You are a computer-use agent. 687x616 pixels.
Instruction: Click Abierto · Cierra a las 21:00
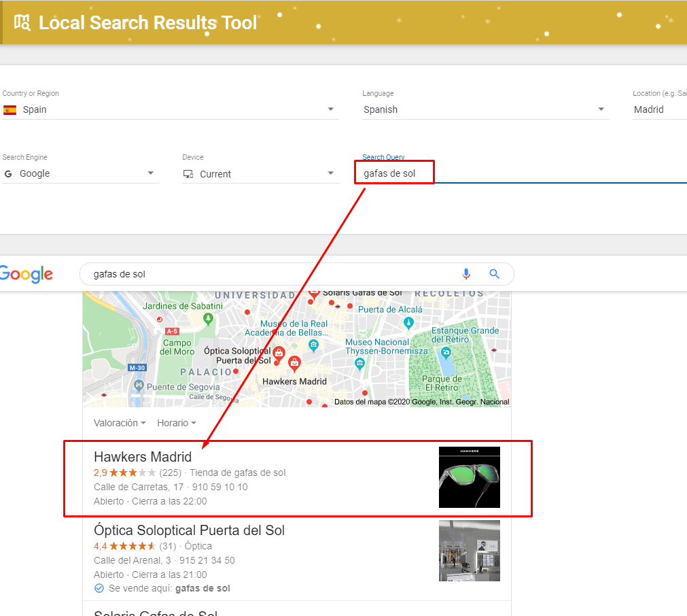click(150, 575)
